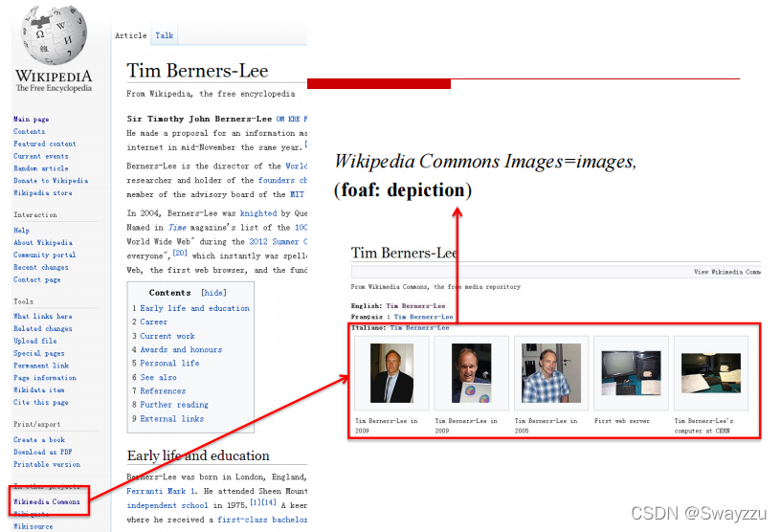Jump to Personal life section
This screenshot has height=532, width=781.
pyautogui.click(x=169, y=364)
